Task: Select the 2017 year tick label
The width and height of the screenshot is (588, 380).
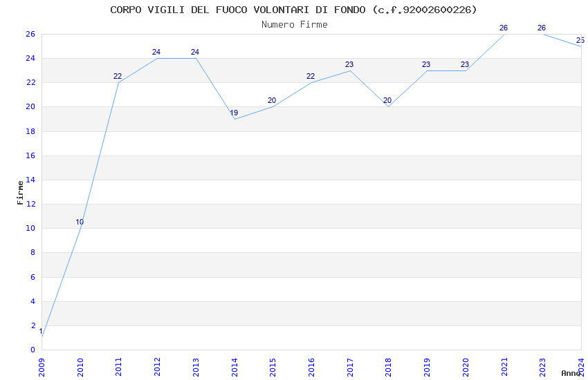Action: (x=350, y=367)
